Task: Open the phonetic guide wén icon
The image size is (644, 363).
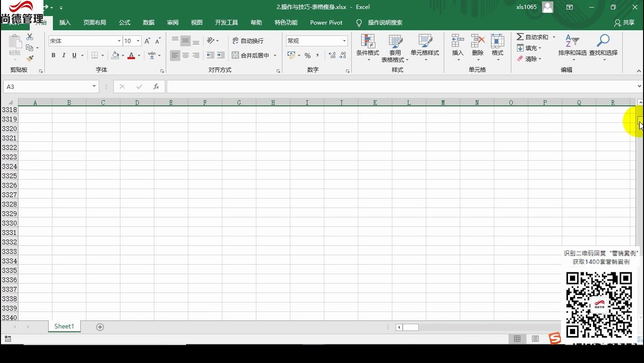Action: 152,55
